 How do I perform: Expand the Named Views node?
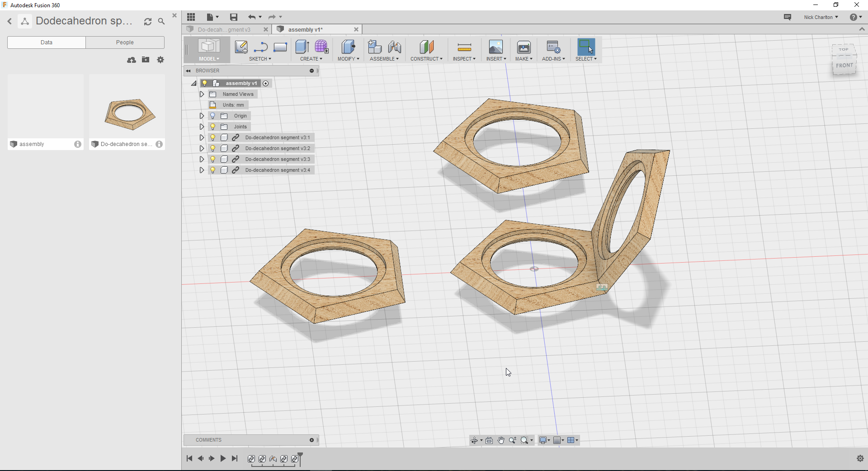[x=202, y=94]
